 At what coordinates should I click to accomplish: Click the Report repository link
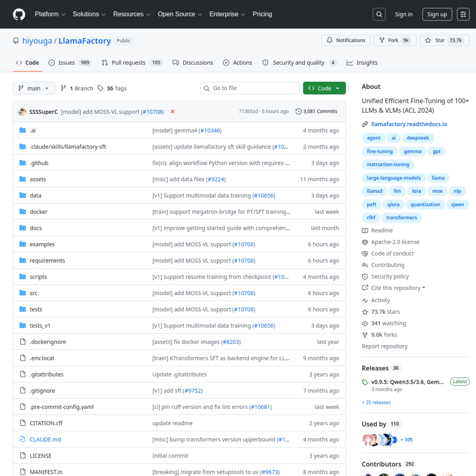click(x=384, y=347)
